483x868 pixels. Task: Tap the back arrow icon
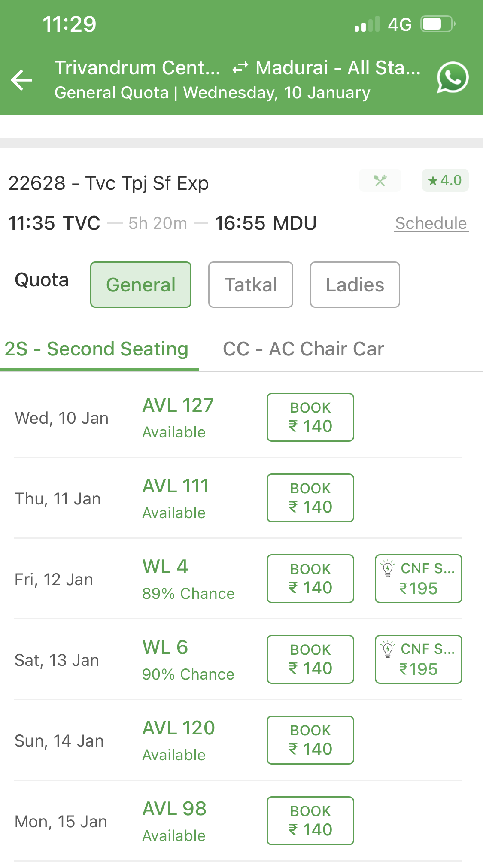[21, 80]
